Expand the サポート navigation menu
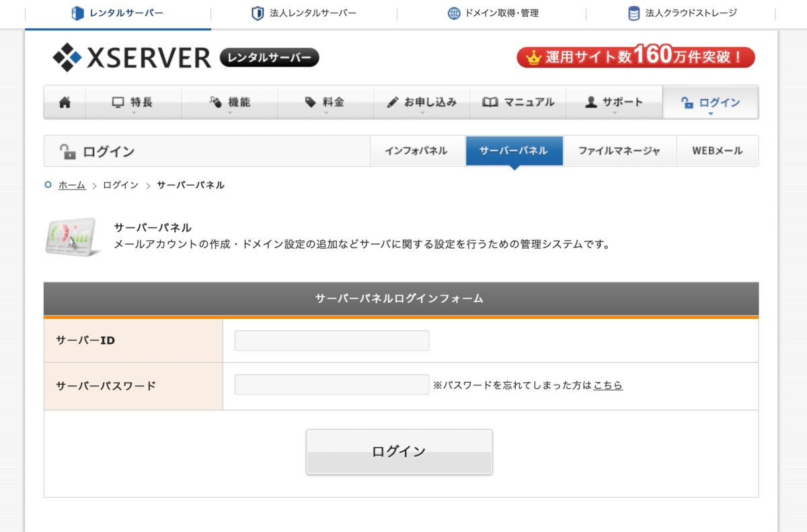Image resolution: width=807 pixels, height=532 pixels. click(614, 102)
